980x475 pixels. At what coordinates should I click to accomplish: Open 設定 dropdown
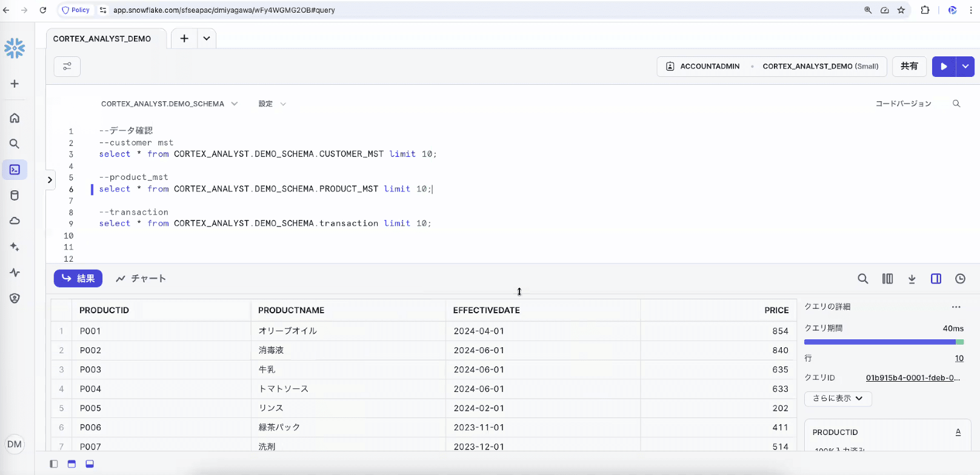pyautogui.click(x=272, y=104)
